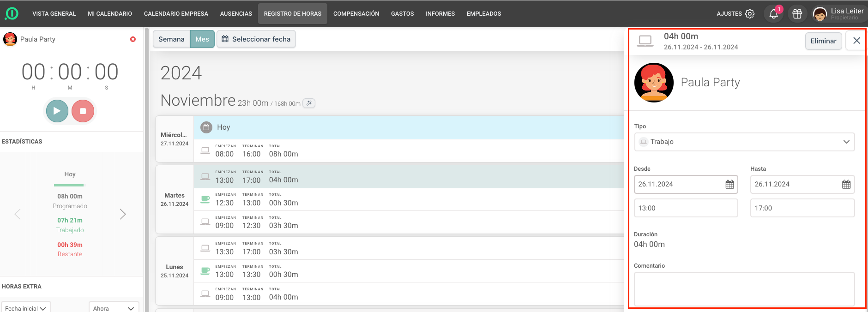
Task: Open the Ausencias menu tab
Action: click(x=236, y=14)
